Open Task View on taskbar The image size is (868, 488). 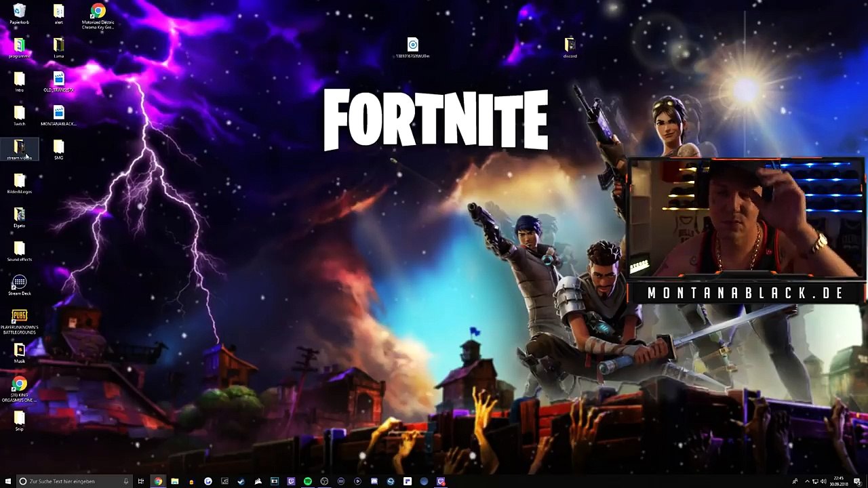pos(141,481)
